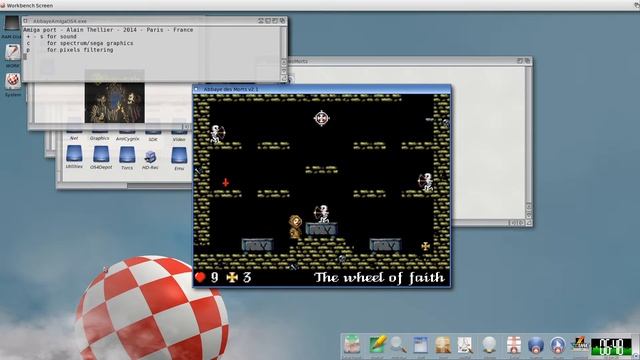Select the Net drawer label
The width and height of the screenshot is (640, 360).
74,138
